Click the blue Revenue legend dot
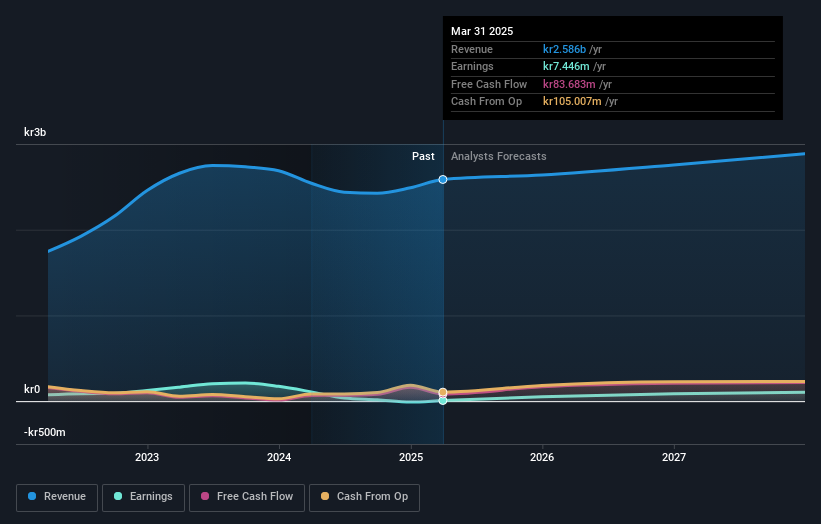 32,496
